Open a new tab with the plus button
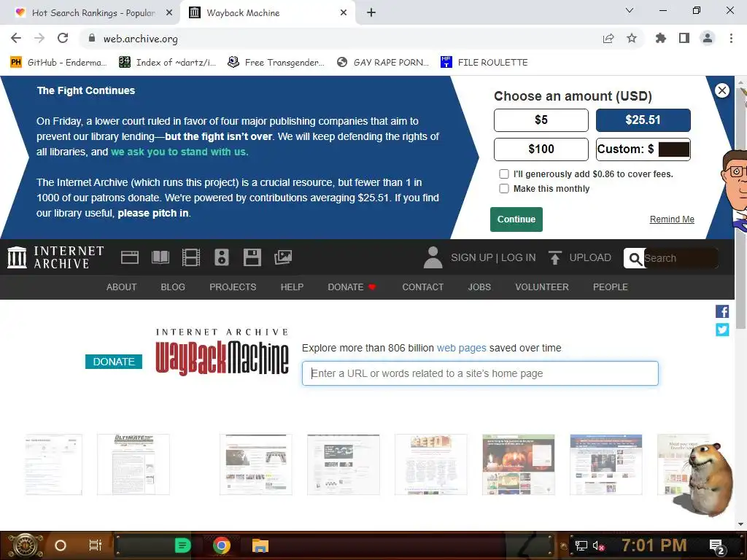This screenshot has height=560, width=747. point(371,13)
